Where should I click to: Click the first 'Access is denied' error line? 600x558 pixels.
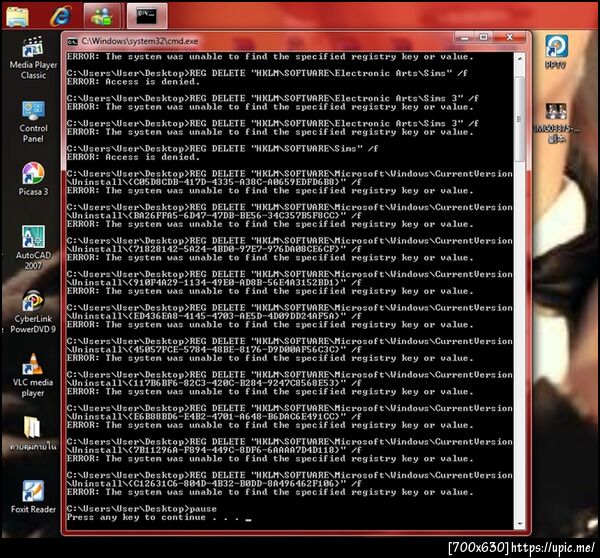click(133, 82)
